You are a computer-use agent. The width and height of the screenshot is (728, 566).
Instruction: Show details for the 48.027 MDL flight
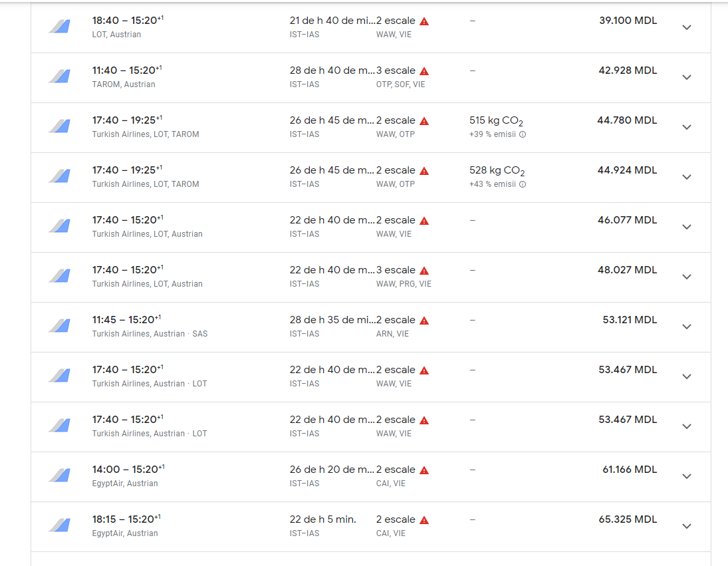pos(687,277)
